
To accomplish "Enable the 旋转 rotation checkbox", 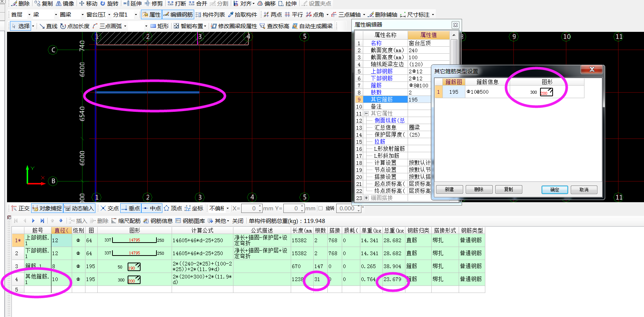I will point(321,208).
